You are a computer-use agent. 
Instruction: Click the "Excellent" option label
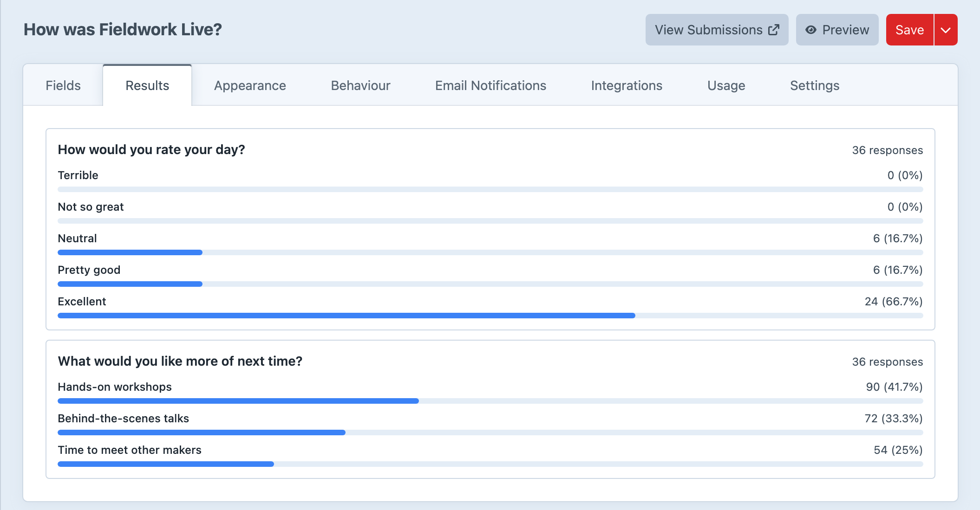point(82,302)
